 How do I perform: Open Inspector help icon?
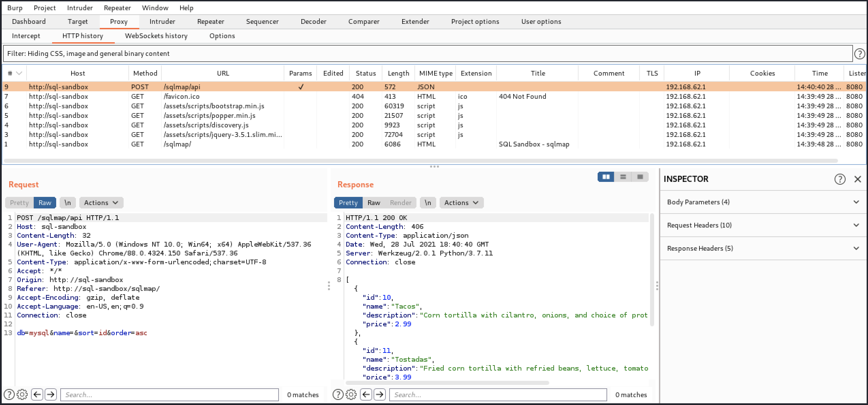[x=840, y=179]
